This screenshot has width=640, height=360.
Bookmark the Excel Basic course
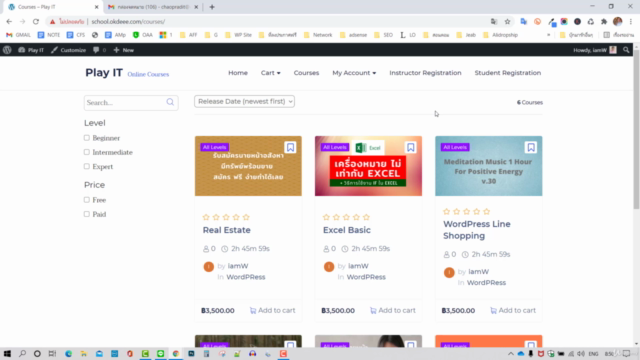pyautogui.click(x=411, y=147)
